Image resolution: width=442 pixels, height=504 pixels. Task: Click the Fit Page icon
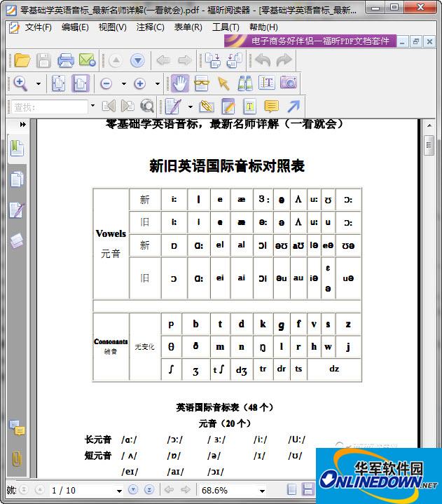[x=58, y=83]
